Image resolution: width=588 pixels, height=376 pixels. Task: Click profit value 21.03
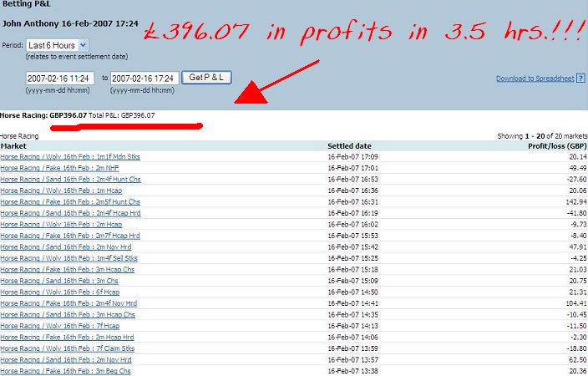point(578,269)
